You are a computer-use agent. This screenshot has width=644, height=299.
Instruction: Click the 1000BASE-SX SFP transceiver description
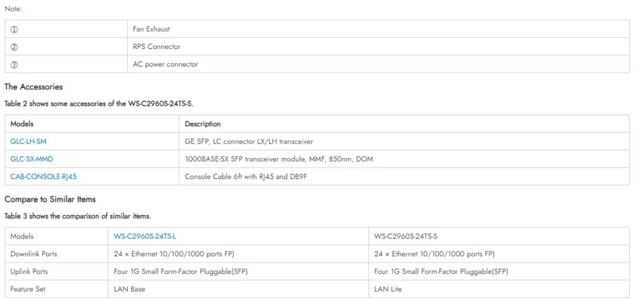pos(279,159)
